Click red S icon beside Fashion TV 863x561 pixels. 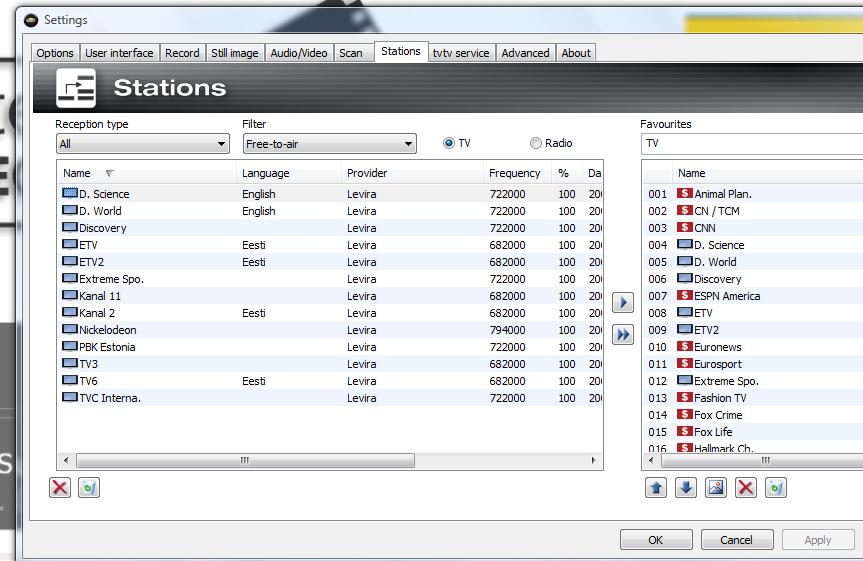tap(685, 397)
